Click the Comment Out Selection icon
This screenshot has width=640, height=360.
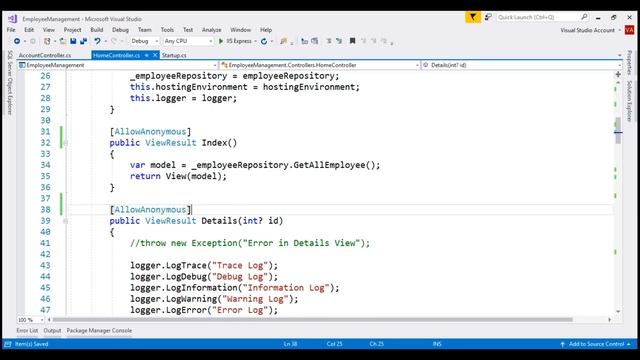click(329, 41)
